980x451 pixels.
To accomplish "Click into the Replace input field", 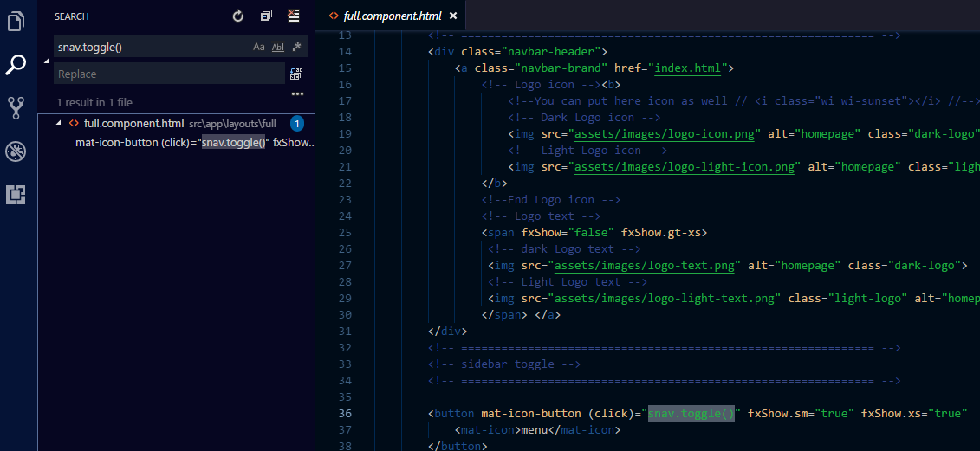I will pyautogui.click(x=169, y=74).
